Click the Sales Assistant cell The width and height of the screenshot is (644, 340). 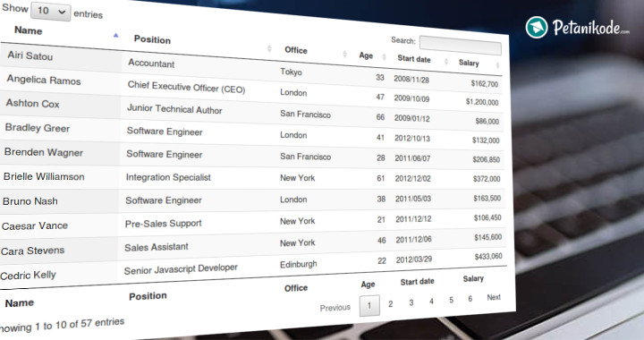tap(156, 247)
